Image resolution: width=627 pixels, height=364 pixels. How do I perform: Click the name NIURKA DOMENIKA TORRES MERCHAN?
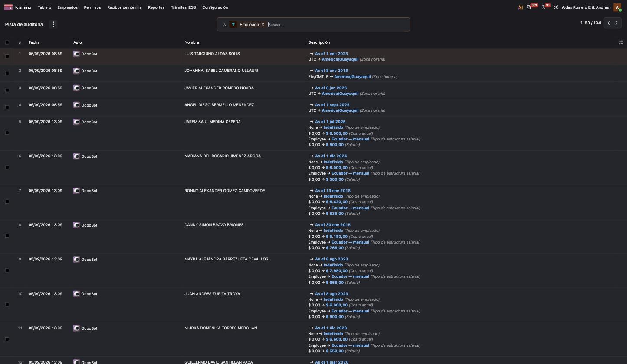(x=220, y=328)
